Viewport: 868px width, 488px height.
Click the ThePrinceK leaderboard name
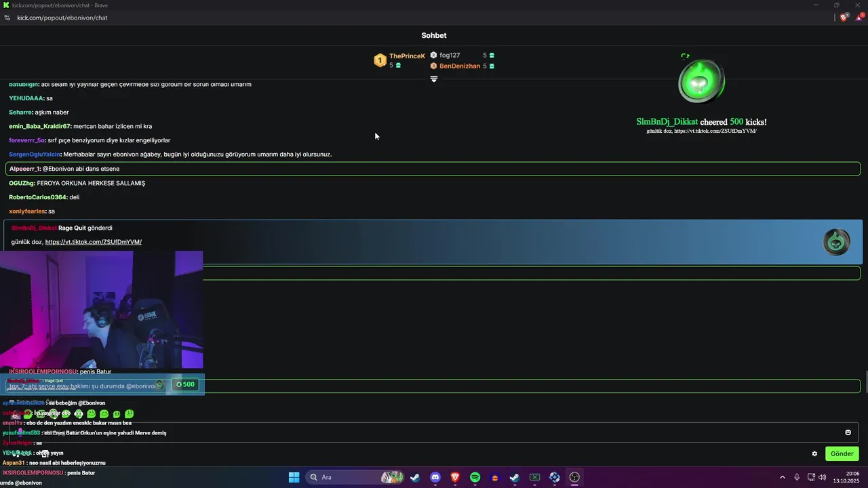point(407,56)
